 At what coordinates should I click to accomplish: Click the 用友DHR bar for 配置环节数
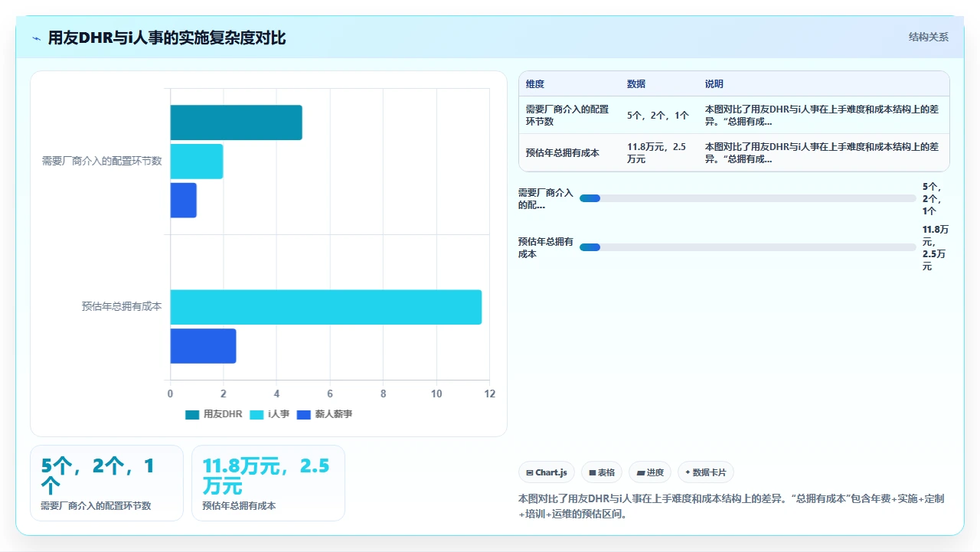click(236, 122)
